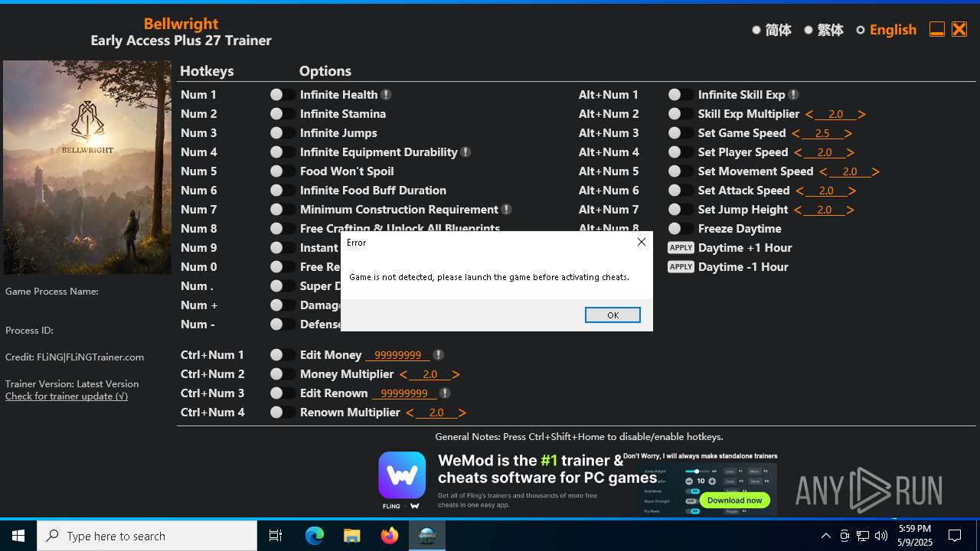Open network icon in the system tray

[x=863, y=536]
